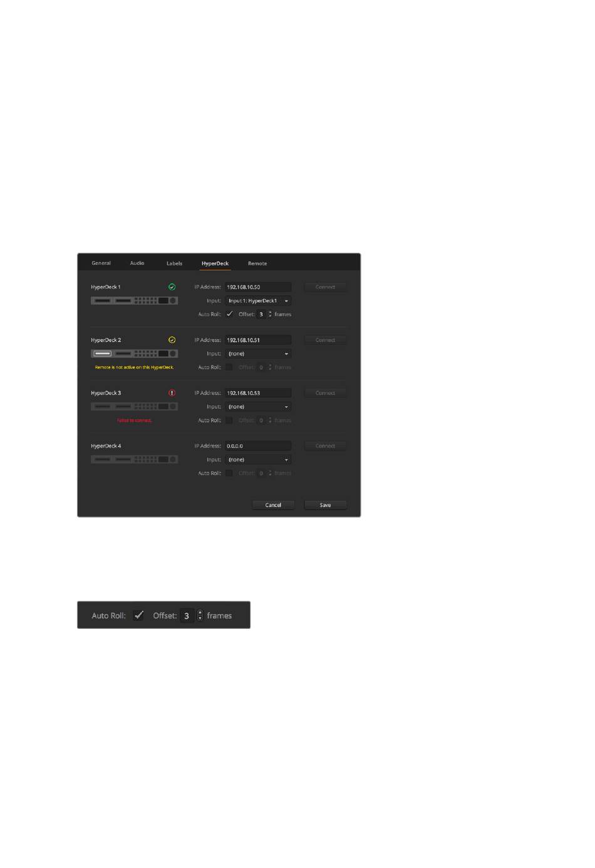Toggle HyperDeck 1 Auto Roll checkbox
The width and height of the screenshot is (595, 868).
point(229,314)
